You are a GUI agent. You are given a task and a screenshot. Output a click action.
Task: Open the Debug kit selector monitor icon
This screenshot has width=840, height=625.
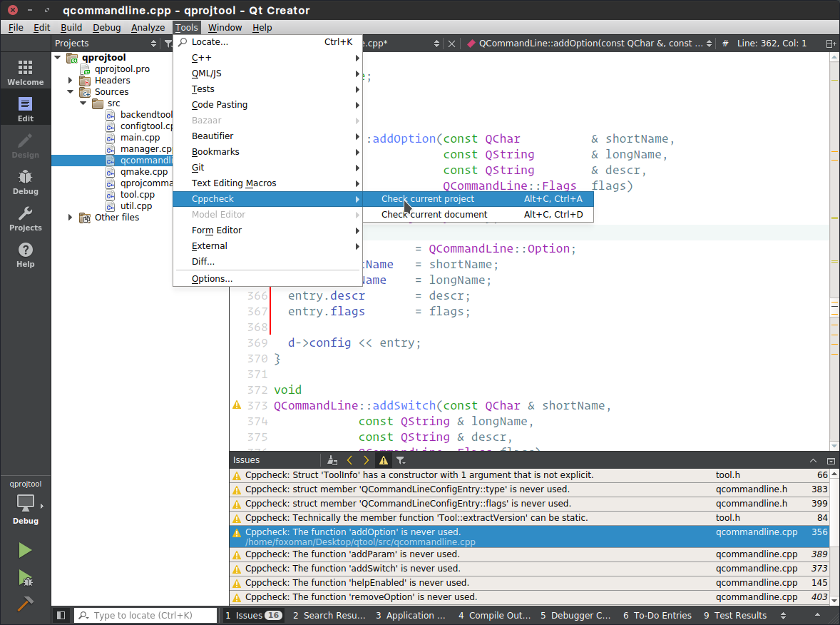pyautogui.click(x=25, y=503)
